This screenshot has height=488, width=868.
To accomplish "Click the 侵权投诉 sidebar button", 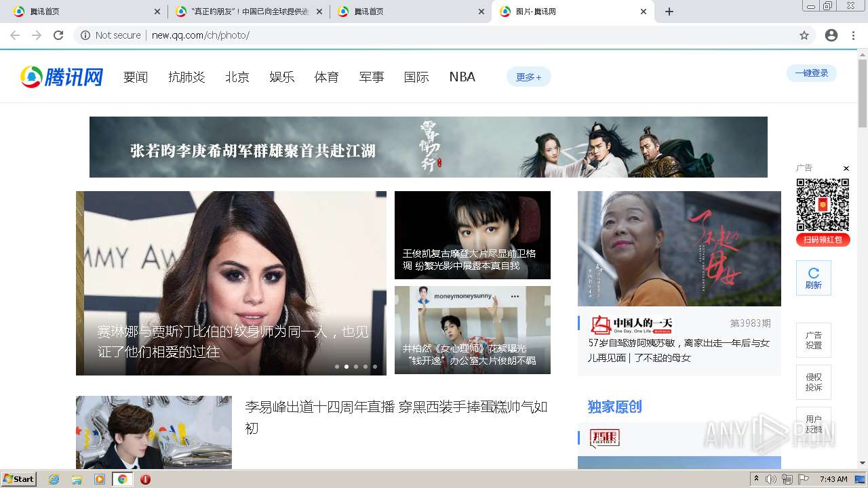I will pos(814,382).
